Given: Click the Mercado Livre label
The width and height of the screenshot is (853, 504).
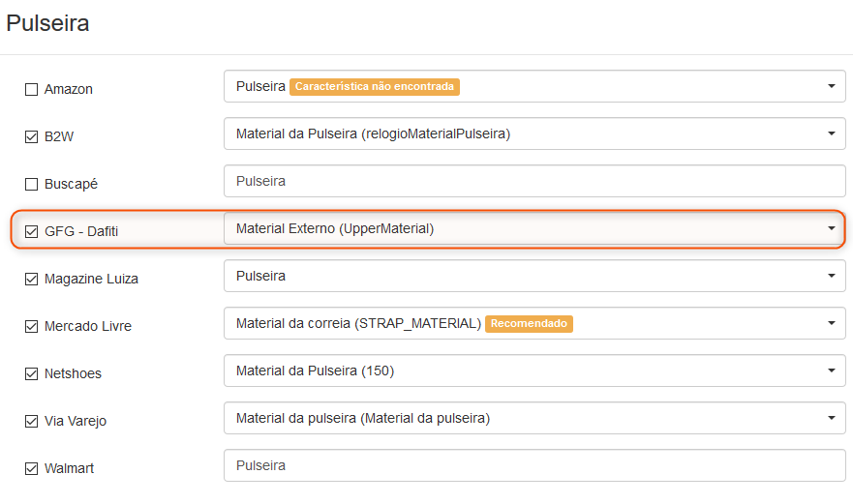Looking at the screenshot, I should point(88,326).
